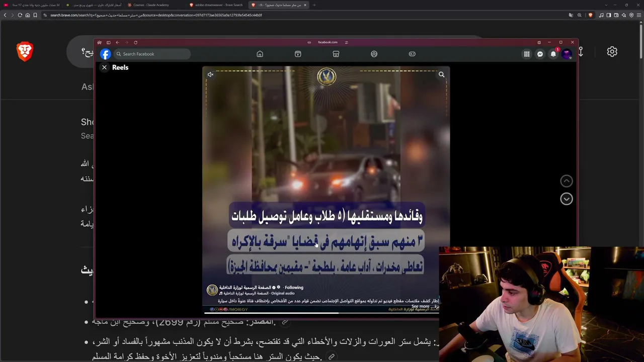644x362 pixels.
Task: Go to the next reel
Action: tap(567, 199)
